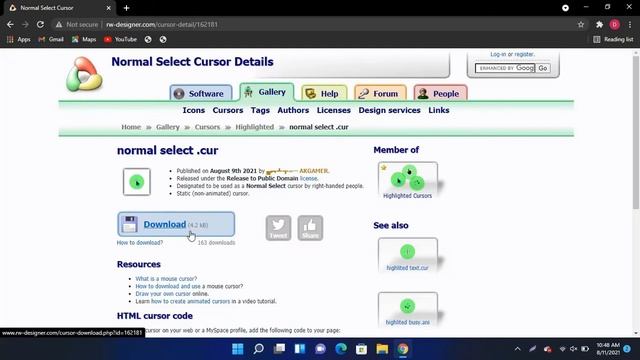Open Microsoft Edge from the taskbar
Viewport: 640px width, 360px height.
point(341,349)
